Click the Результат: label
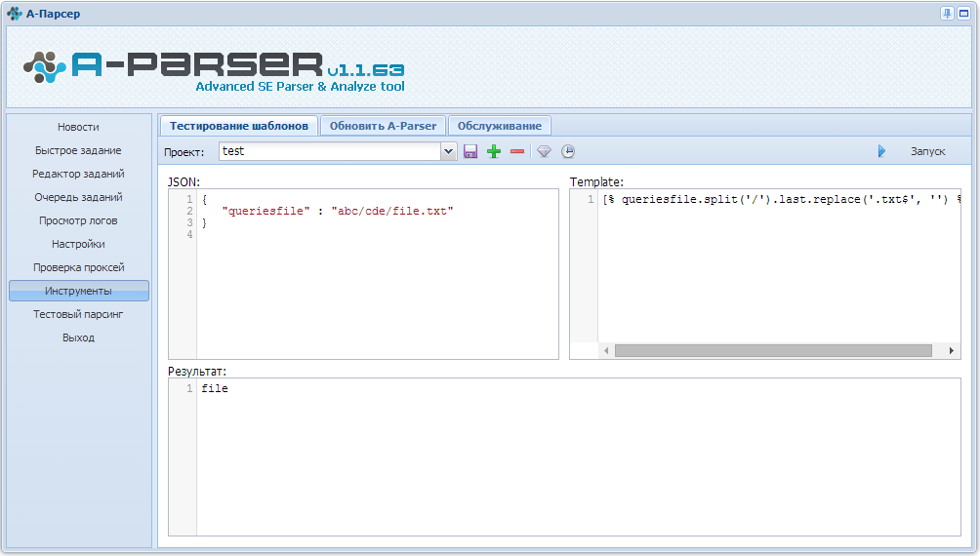The height and width of the screenshot is (556, 980). 197,371
